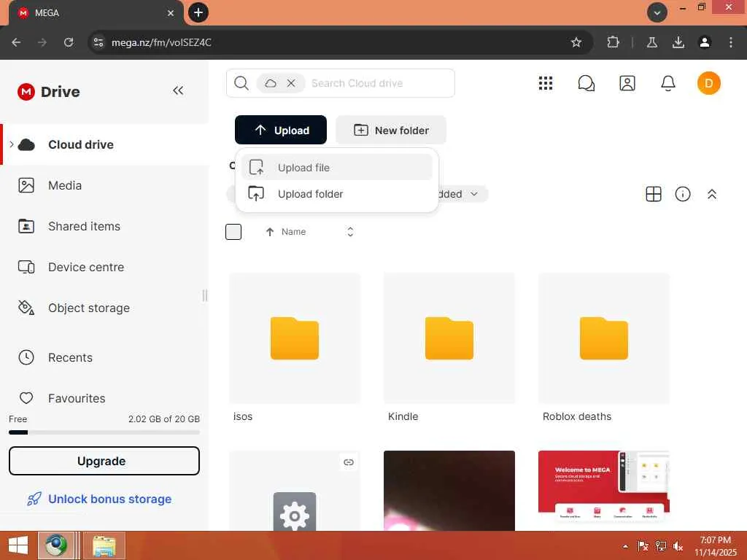The width and height of the screenshot is (747, 560).
Task: Open browser extensions puzzle icon
Action: [613, 42]
